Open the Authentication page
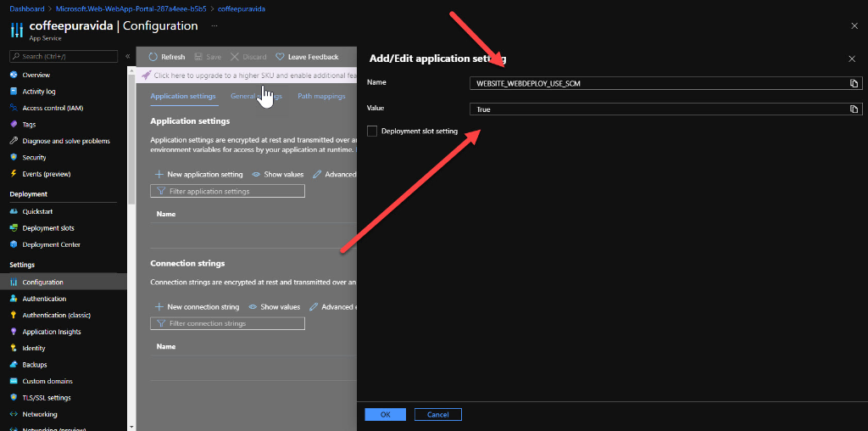Viewport: 868px width, 431px height. point(44,299)
